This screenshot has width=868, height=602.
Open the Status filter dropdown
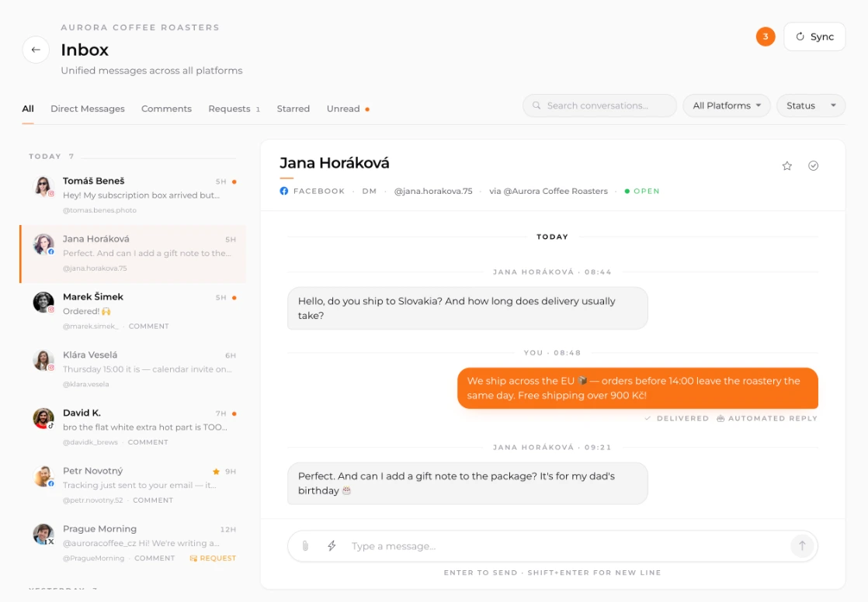coord(811,106)
